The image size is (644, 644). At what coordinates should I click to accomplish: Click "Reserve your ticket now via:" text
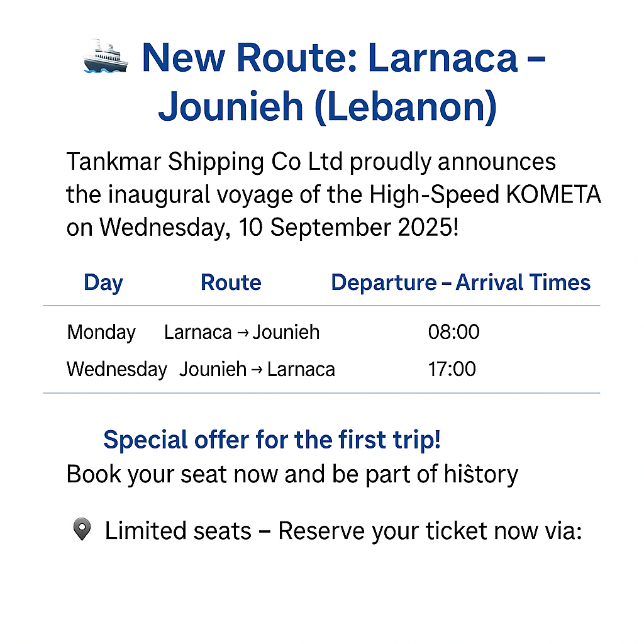tap(430, 531)
